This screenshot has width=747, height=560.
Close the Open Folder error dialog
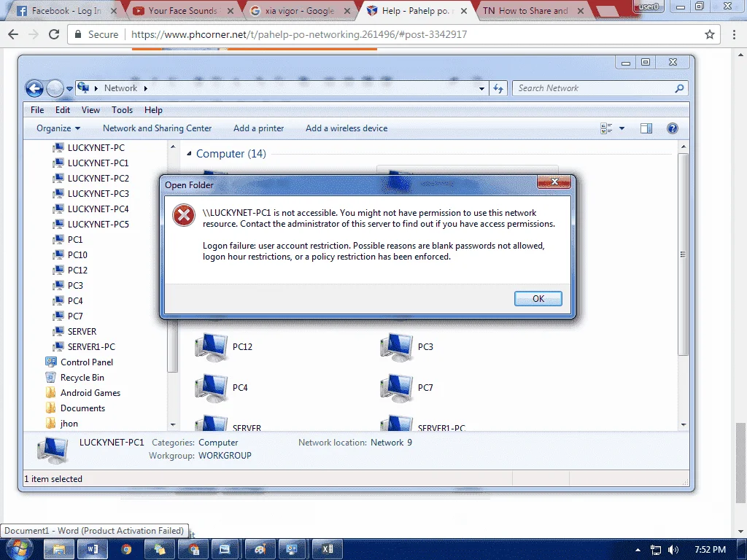[x=554, y=182]
